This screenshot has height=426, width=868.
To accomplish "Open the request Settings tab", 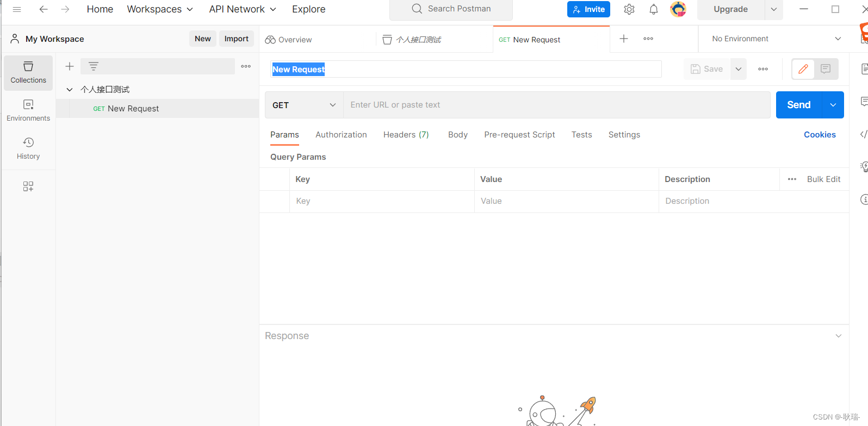I will coord(624,135).
